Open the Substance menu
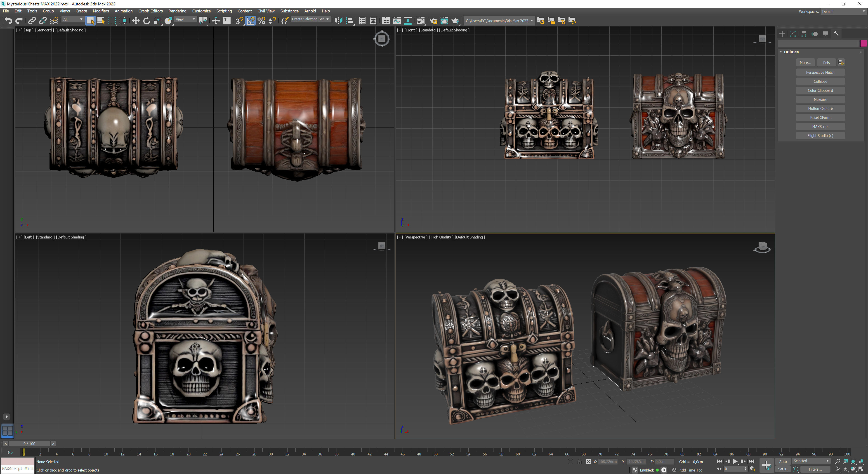 (289, 11)
